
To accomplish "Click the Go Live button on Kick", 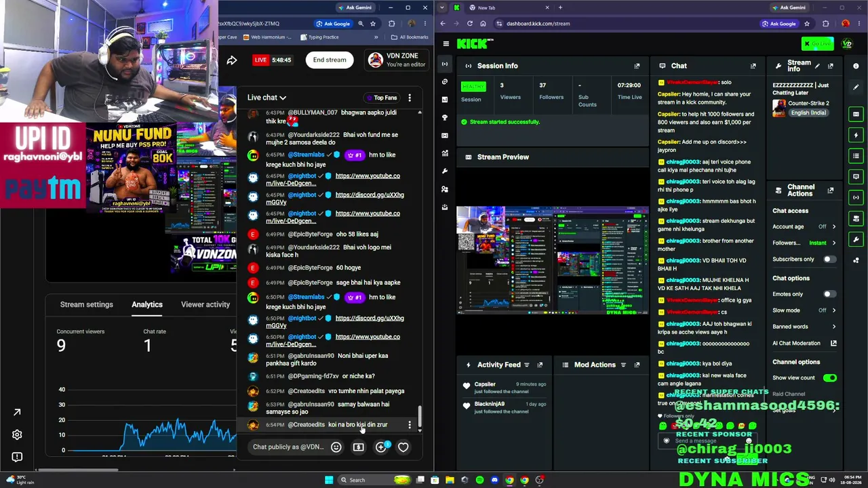I will click(x=817, y=44).
